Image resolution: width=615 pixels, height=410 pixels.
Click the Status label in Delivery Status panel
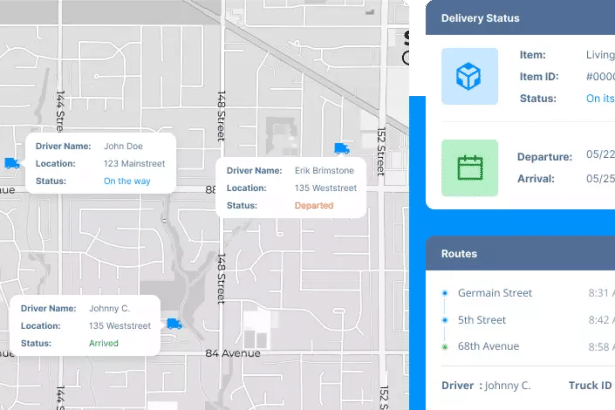[x=538, y=98]
